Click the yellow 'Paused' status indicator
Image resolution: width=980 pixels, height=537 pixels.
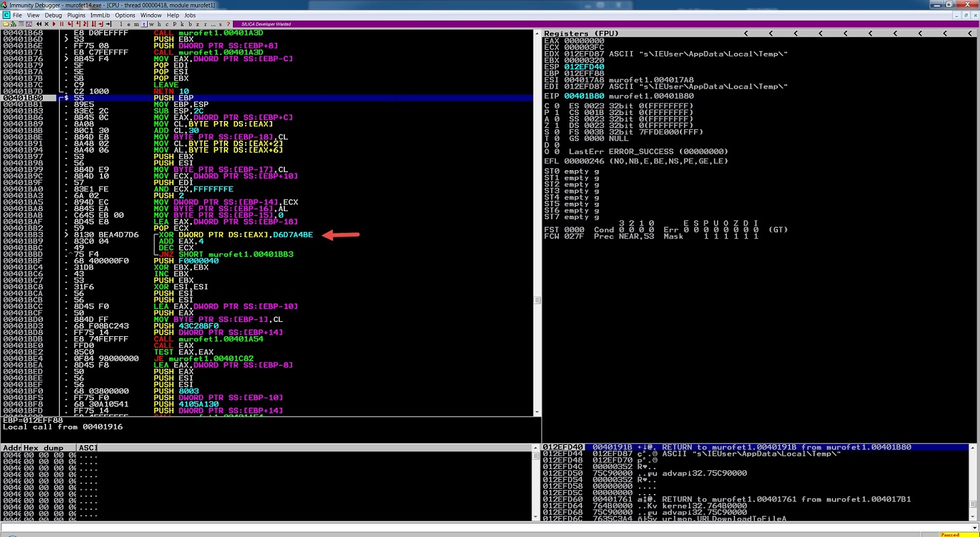(x=958, y=534)
